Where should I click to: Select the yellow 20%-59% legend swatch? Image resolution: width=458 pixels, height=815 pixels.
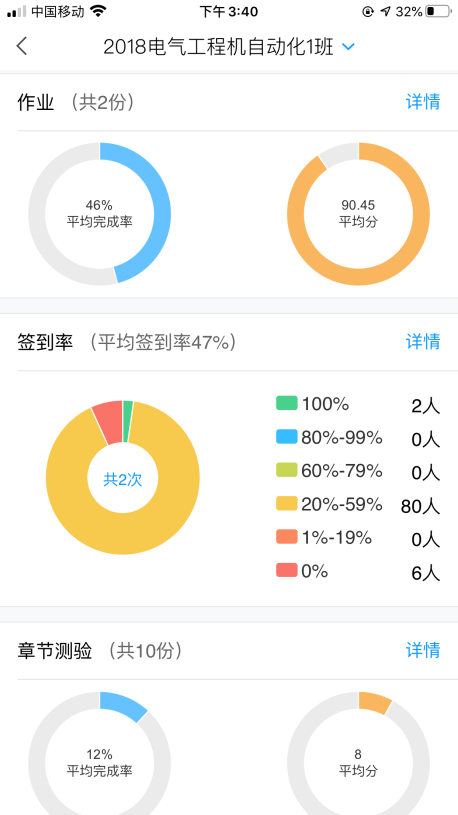point(286,504)
